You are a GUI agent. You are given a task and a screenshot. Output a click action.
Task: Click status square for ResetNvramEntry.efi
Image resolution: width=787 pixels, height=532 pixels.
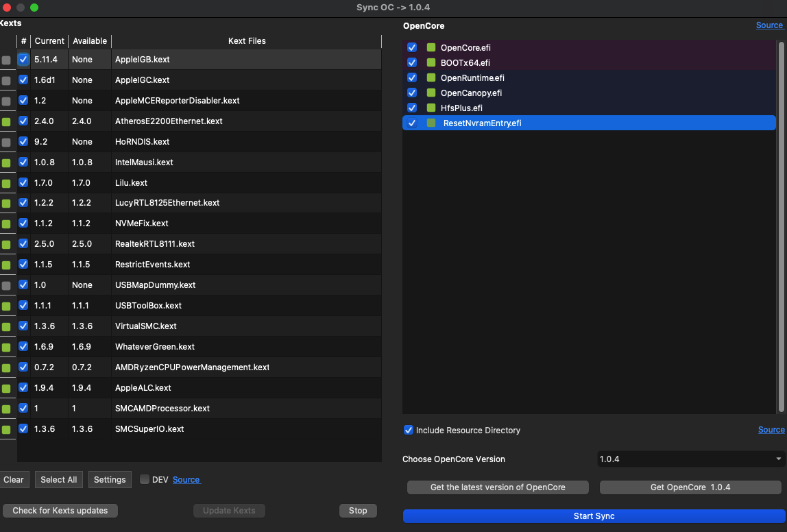coord(431,123)
